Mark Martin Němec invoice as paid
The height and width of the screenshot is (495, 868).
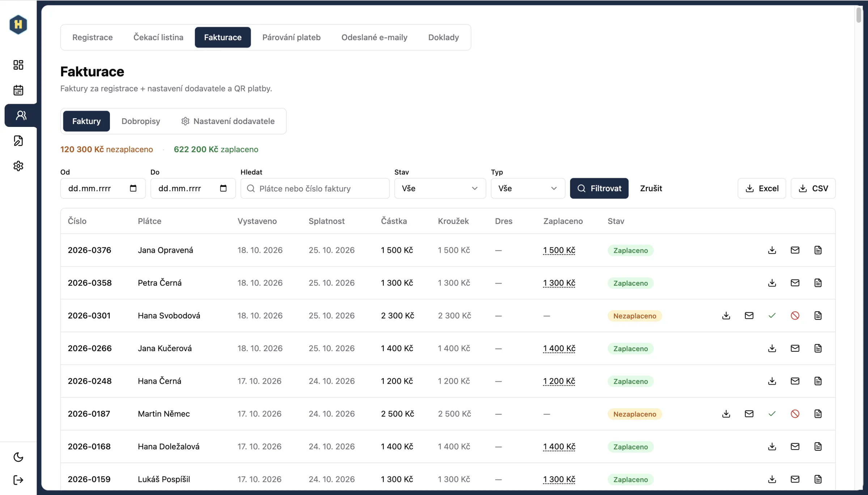tap(772, 414)
